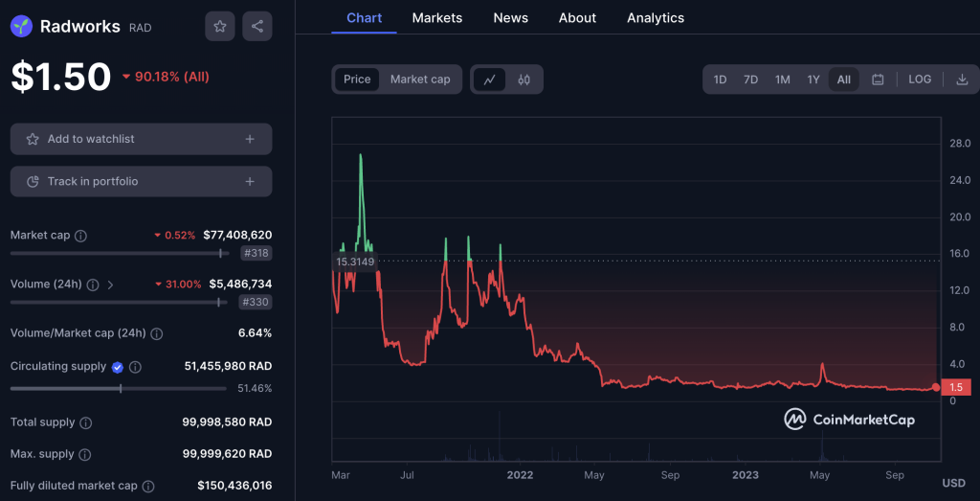Toggle chart to Market cap view
Image resolution: width=980 pixels, height=501 pixels.
point(420,80)
